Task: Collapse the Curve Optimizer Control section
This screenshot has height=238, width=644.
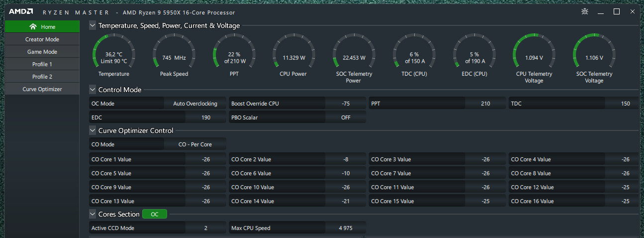Action: tap(92, 130)
